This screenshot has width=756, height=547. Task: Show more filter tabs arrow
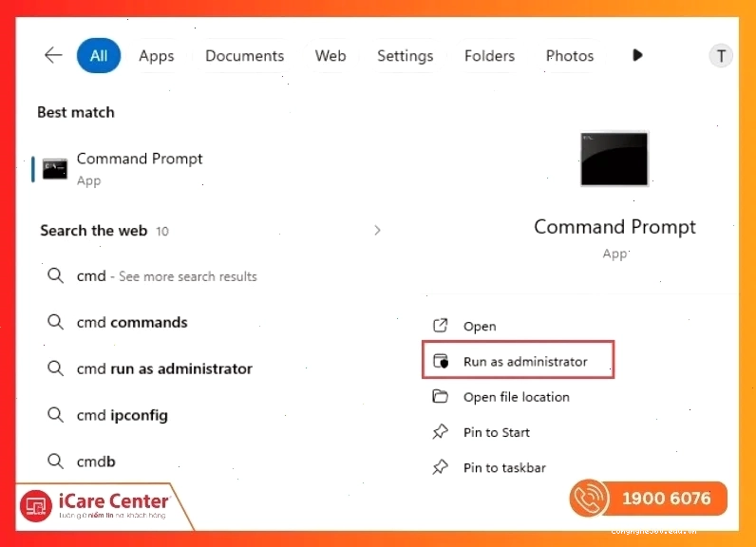click(637, 55)
